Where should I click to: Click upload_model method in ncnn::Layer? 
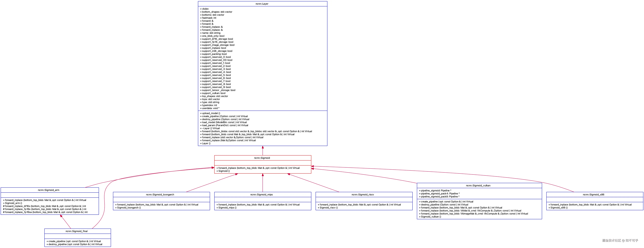(210, 113)
